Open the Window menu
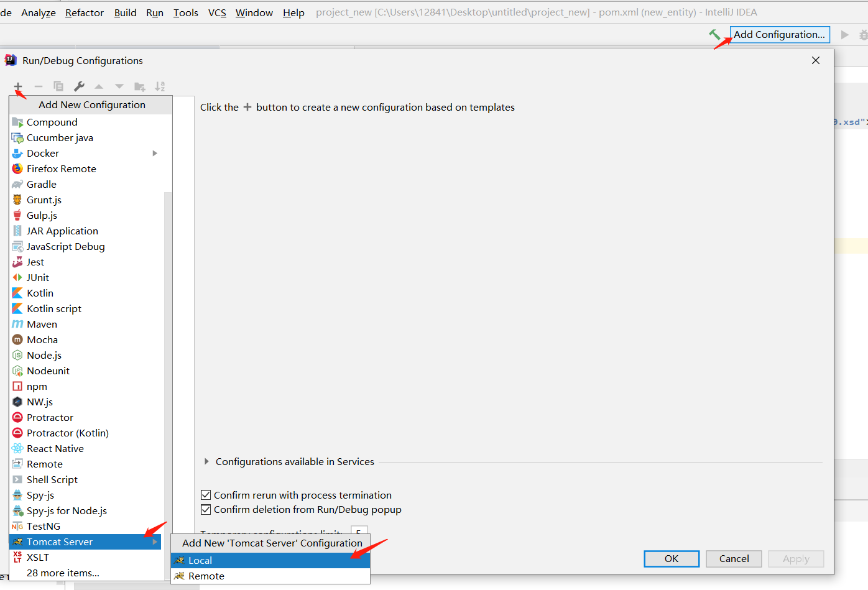Screen dimensions: 868x590 tap(254, 12)
